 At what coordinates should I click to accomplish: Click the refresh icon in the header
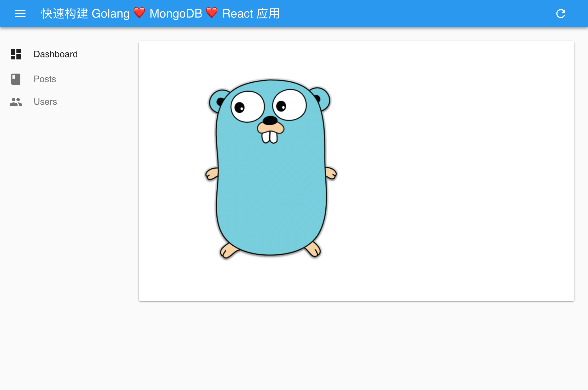click(561, 14)
